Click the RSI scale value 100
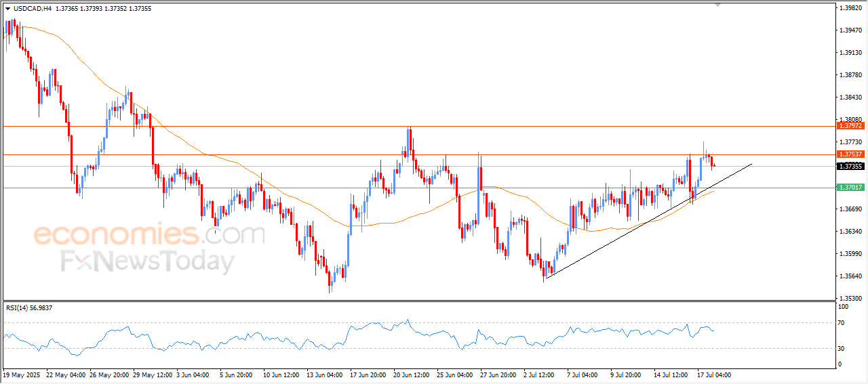 pyautogui.click(x=844, y=307)
